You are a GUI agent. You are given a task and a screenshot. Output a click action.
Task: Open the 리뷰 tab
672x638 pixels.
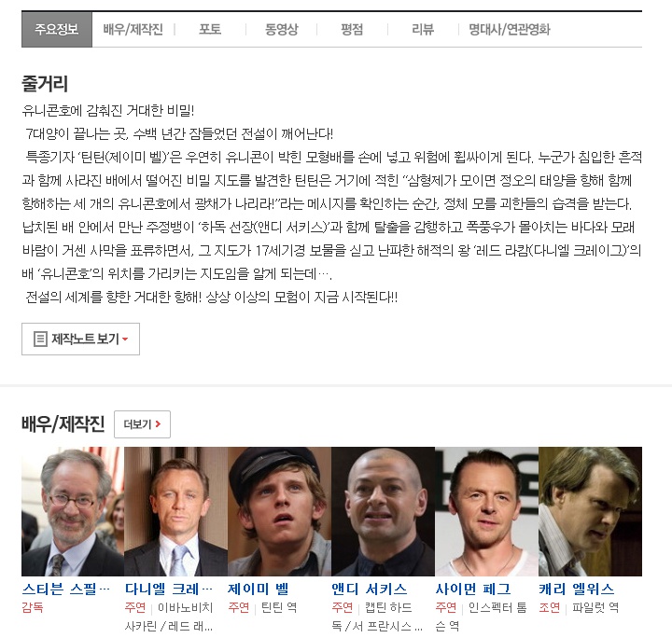coord(423,30)
